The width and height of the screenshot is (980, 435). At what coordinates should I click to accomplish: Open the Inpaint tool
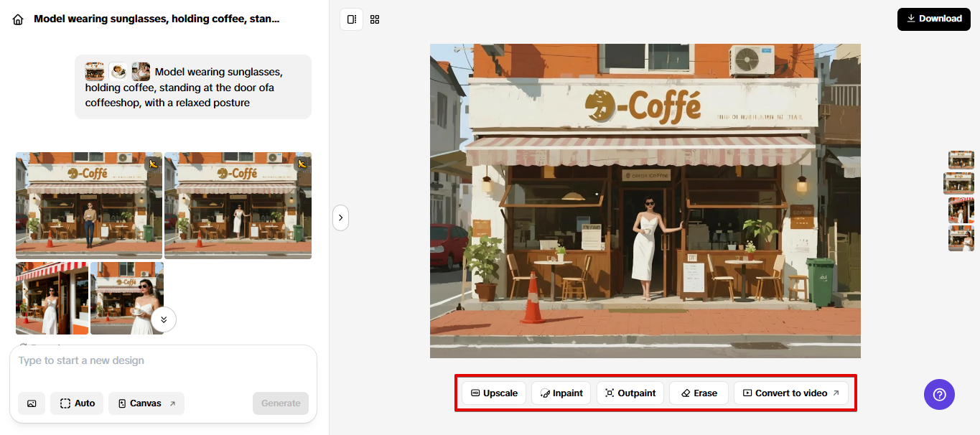(561, 393)
